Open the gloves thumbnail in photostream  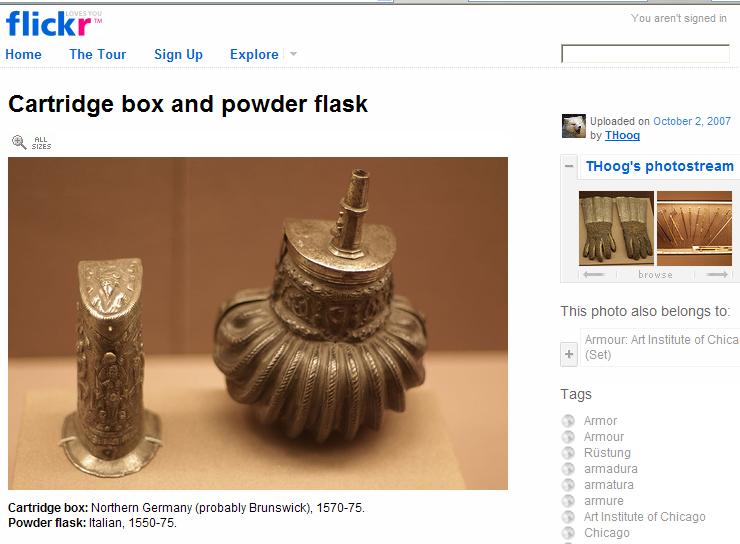[616, 228]
